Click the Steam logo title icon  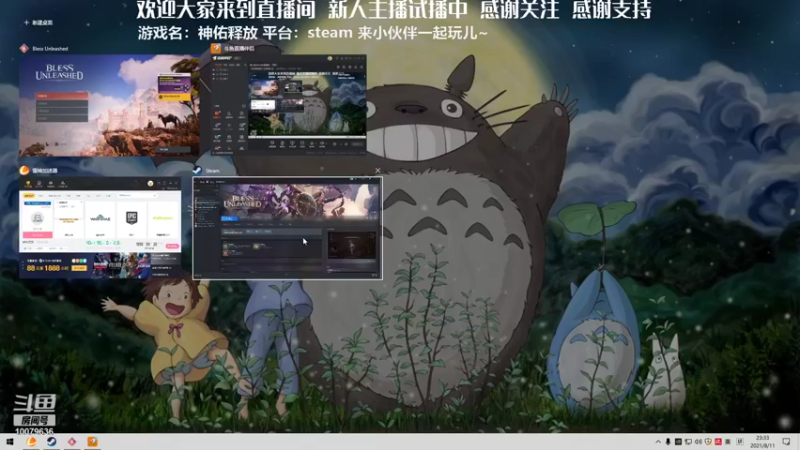click(x=197, y=170)
